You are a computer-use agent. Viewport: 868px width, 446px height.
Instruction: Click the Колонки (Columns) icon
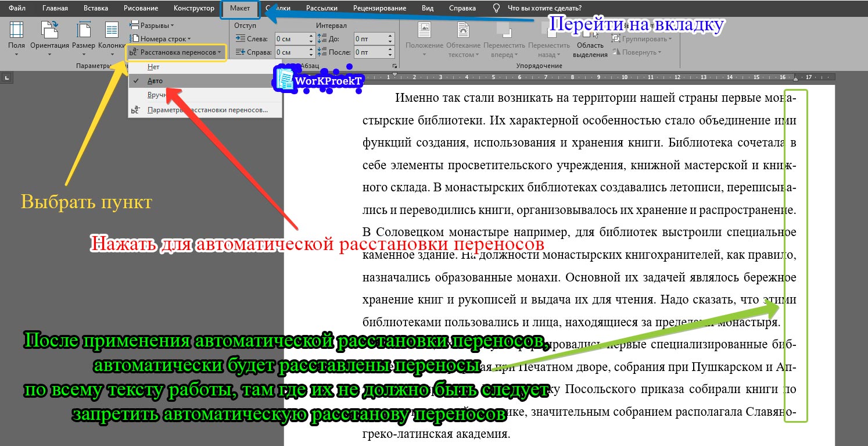112,36
